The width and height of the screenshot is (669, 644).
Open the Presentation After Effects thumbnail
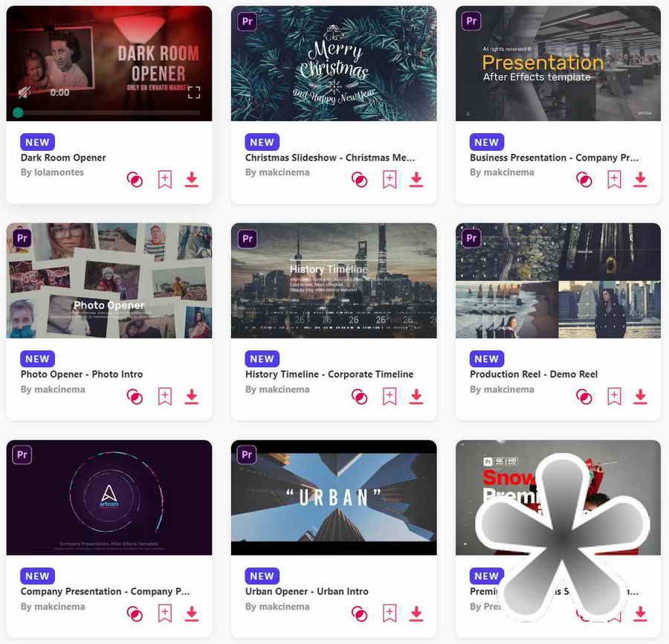click(558, 63)
